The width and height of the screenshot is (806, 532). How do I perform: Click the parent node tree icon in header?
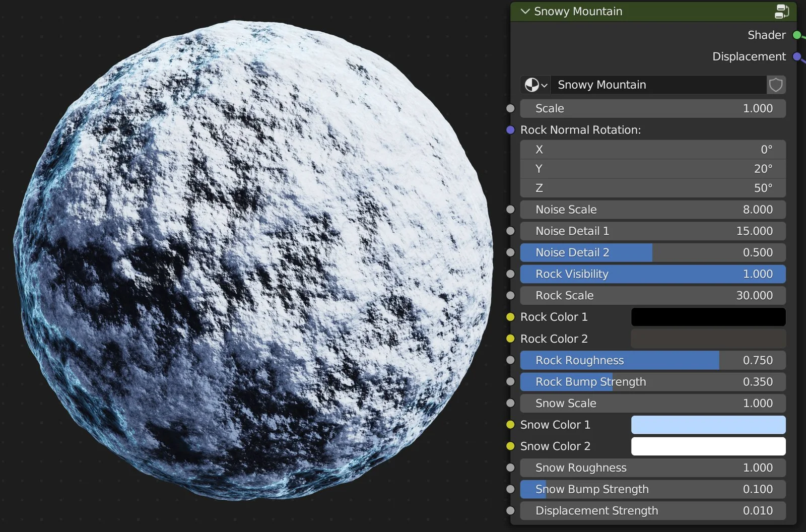click(x=781, y=11)
